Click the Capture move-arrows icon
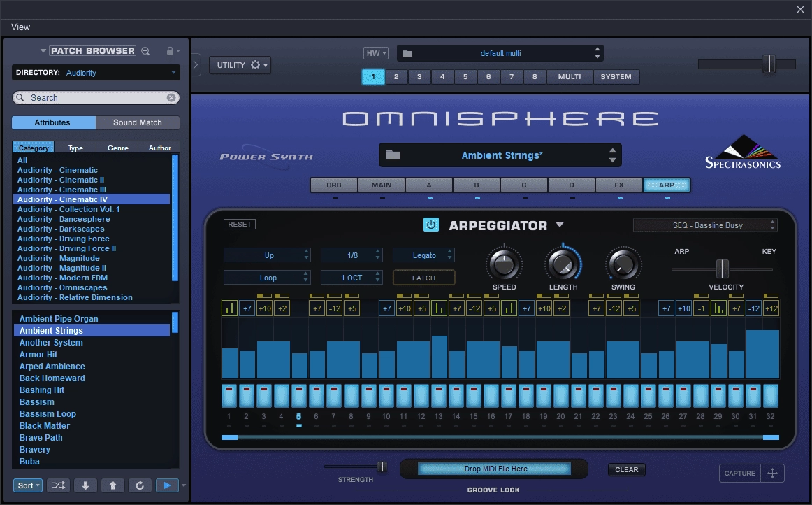 coord(772,473)
